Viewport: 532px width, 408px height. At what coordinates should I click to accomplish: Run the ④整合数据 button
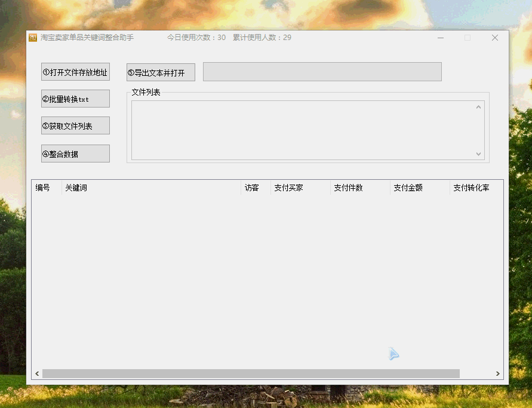coord(75,154)
